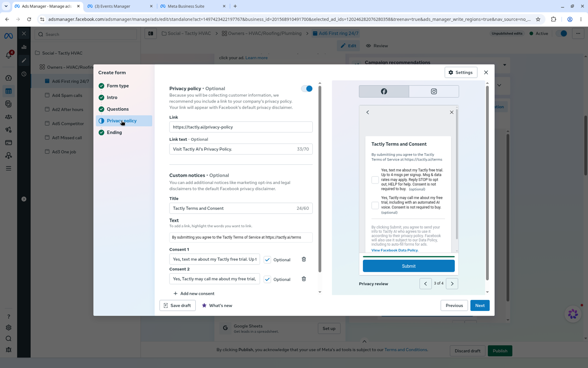
Task: Click the privacy policy Link field
Action: pos(241,127)
